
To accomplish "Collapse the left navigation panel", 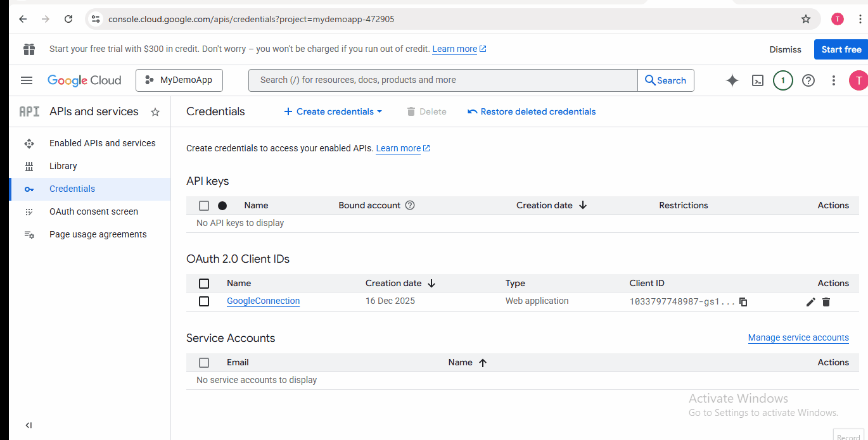I will [29, 425].
